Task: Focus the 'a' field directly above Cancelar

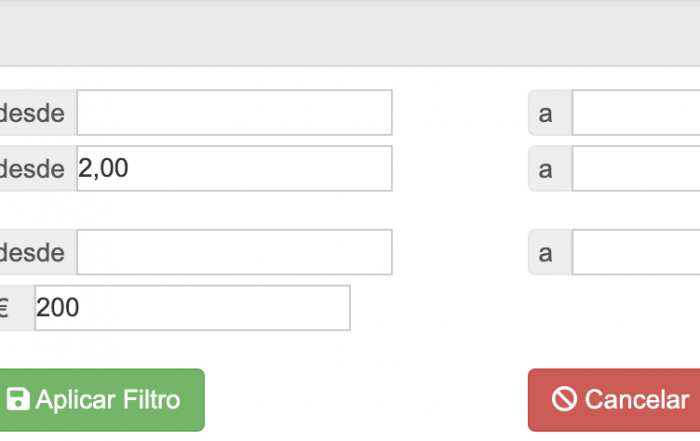Action: [x=636, y=252]
